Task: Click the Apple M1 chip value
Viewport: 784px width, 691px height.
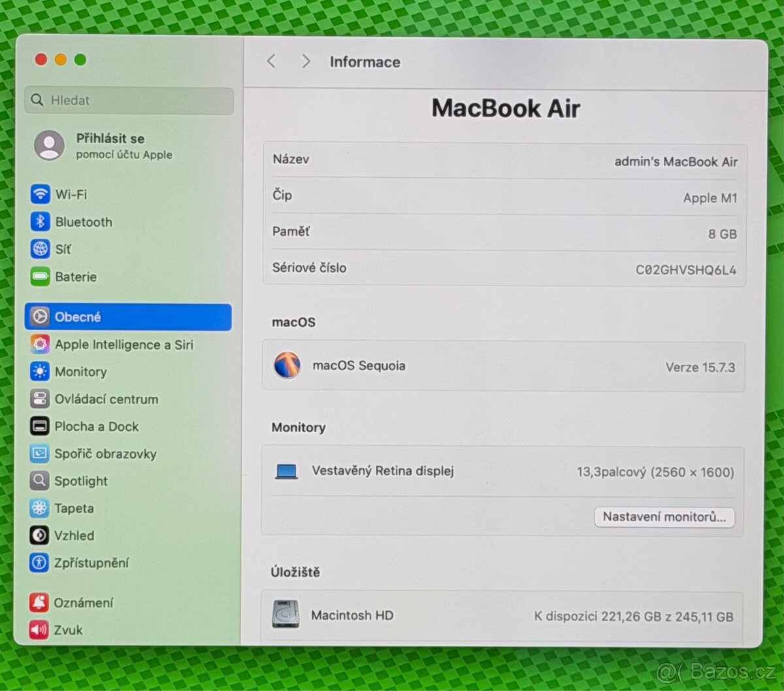Action: [710, 198]
